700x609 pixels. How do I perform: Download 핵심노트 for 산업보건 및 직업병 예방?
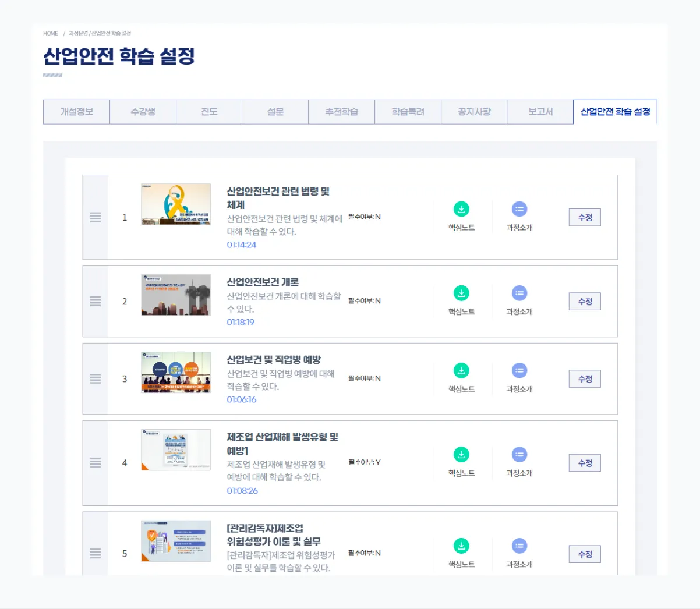461,370
